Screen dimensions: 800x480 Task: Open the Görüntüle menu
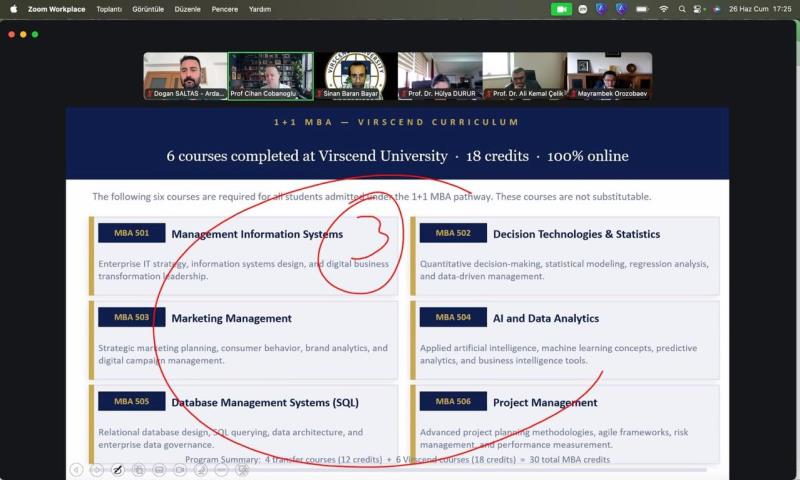pyautogui.click(x=148, y=9)
